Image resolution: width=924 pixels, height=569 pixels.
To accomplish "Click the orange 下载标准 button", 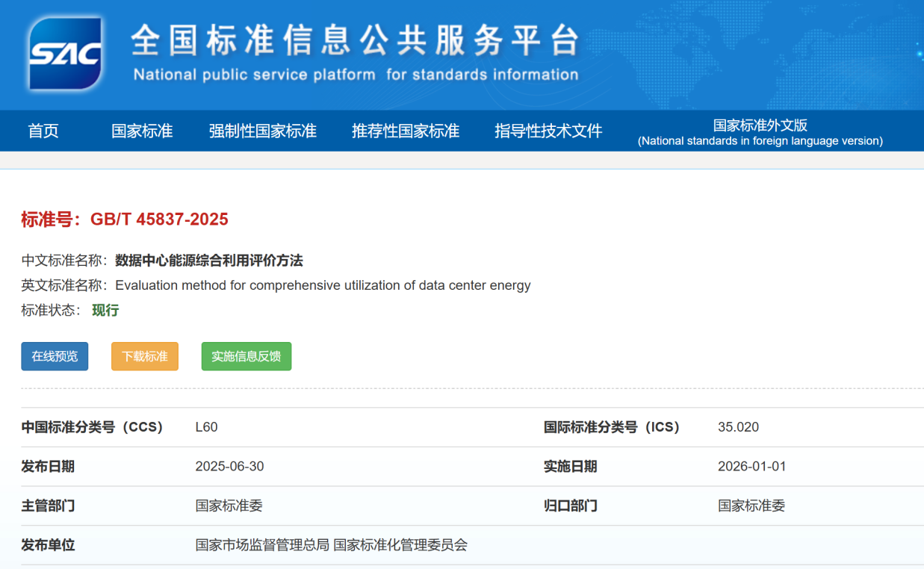I will pos(145,356).
